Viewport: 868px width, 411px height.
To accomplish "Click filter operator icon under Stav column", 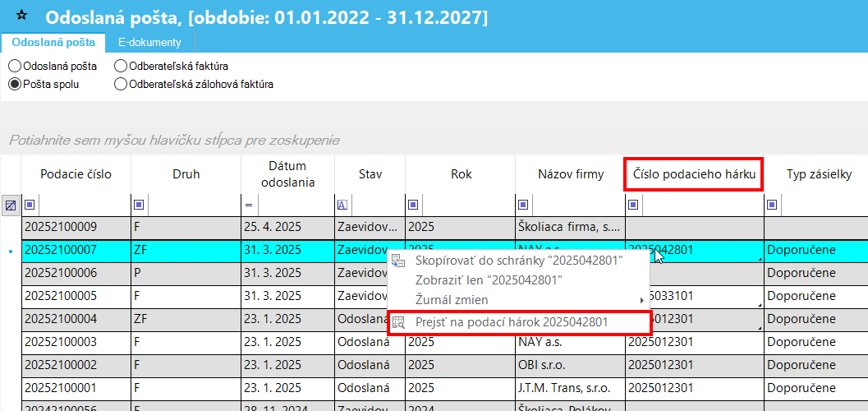I will (x=342, y=205).
